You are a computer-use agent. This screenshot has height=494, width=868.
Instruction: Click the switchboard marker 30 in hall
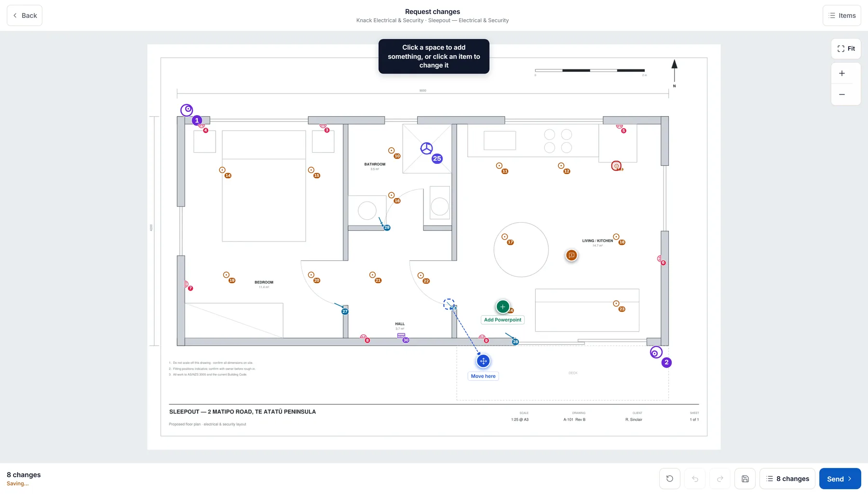tap(401, 336)
